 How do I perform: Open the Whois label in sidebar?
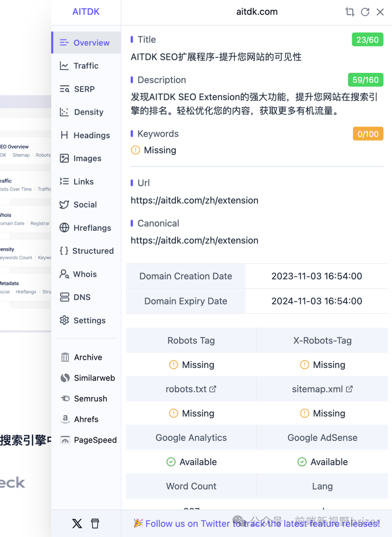(x=85, y=274)
